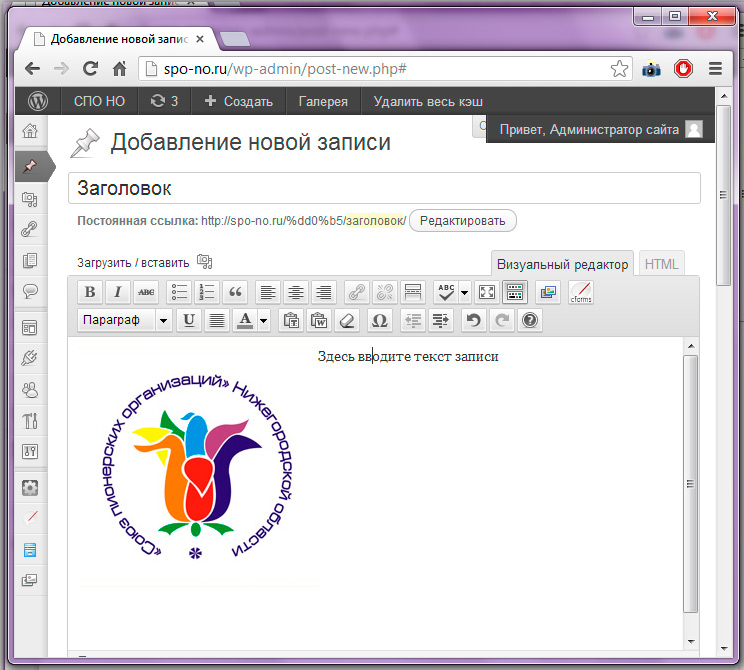
Task: Align text to the left
Action: pyautogui.click(x=268, y=292)
